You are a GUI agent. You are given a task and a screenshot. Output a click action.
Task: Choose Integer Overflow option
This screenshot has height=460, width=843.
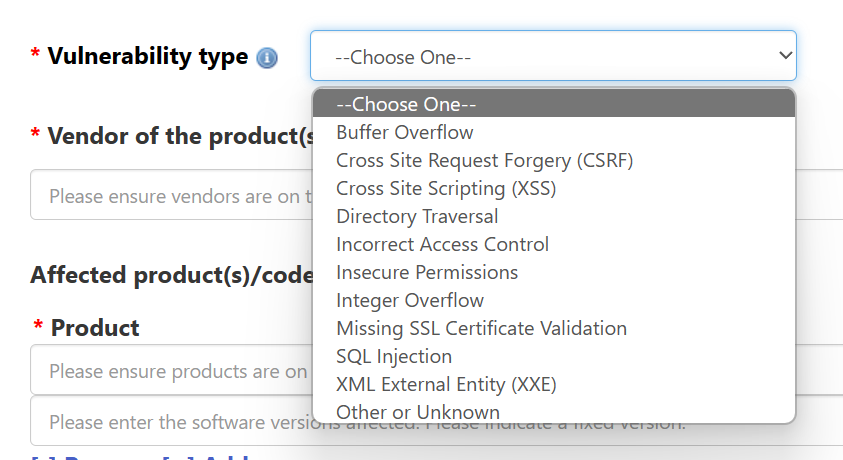pyautogui.click(x=554, y=300)
